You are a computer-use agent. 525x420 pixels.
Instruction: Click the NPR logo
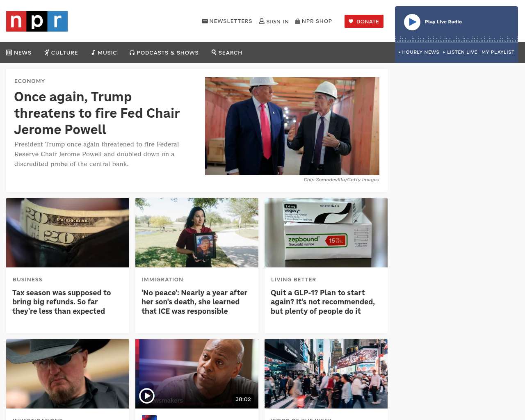pyautogui.click(x=37, y=21)
